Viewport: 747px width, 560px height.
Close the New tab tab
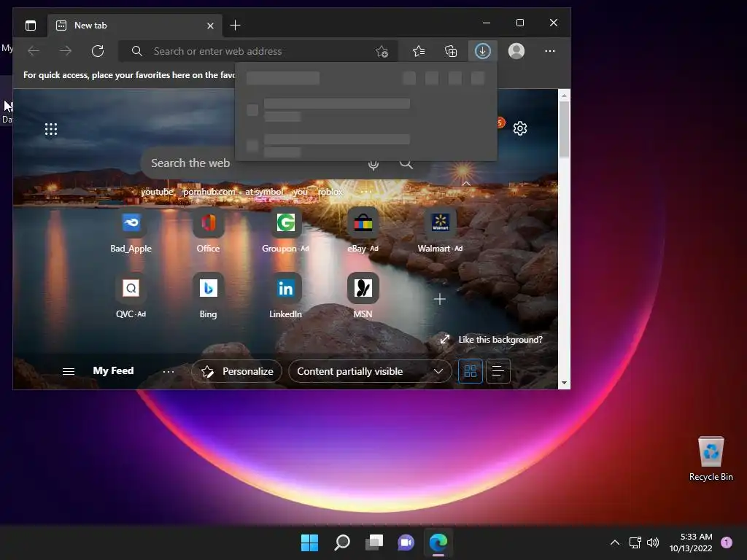[210, 26]
